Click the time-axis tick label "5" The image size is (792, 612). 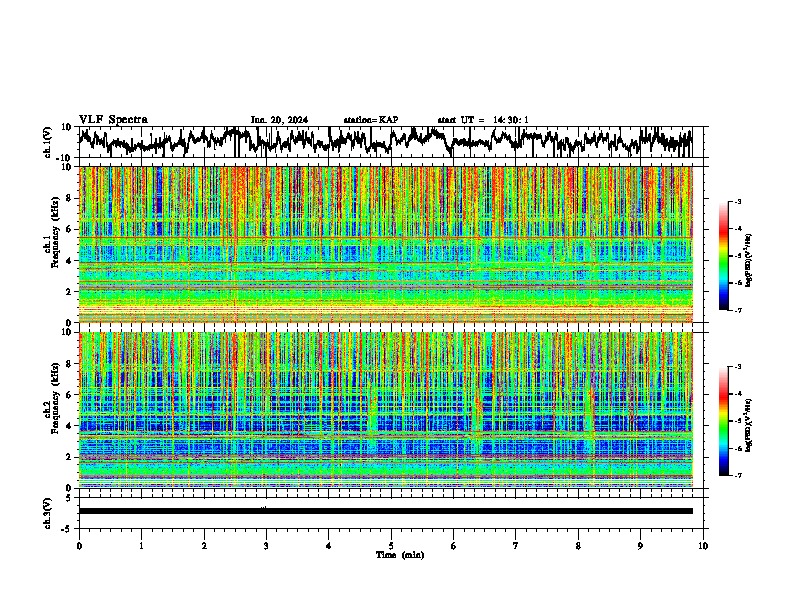[391, 546]
